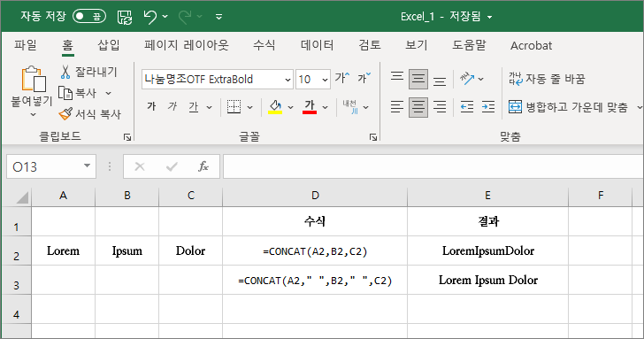Expand the borders options dropdown
This screenshot has height=339, width=644.
coord(249,108)
